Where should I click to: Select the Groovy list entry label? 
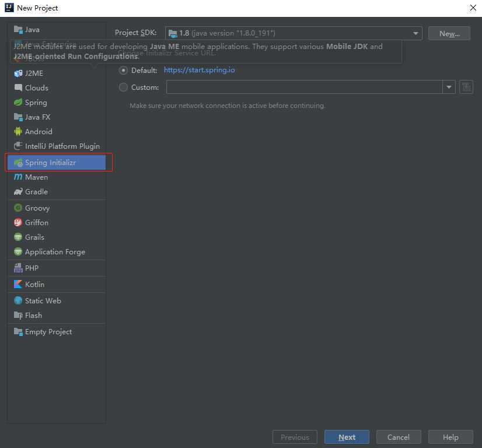[x=37, y=208]
